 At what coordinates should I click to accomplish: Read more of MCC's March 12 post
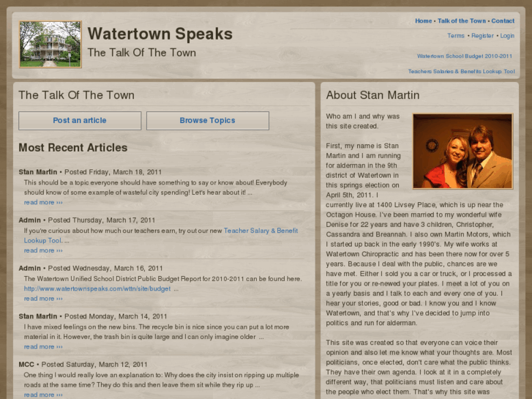(x=43, y=395)
